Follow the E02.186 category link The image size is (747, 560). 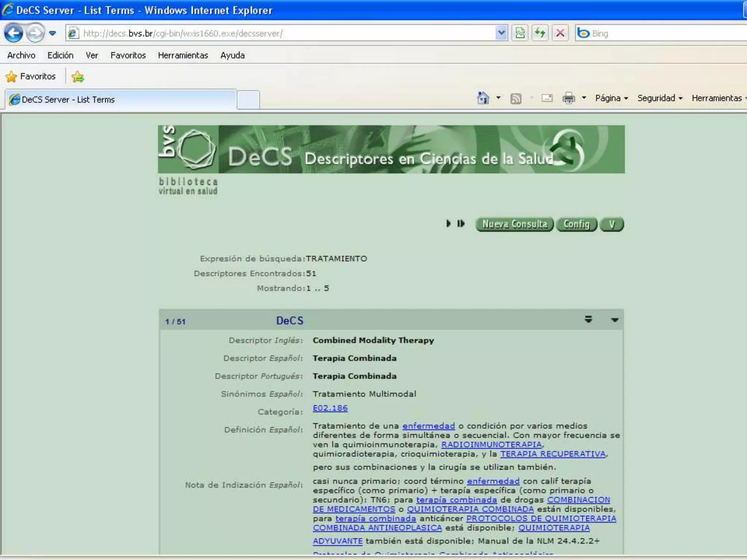coord(330,408)
